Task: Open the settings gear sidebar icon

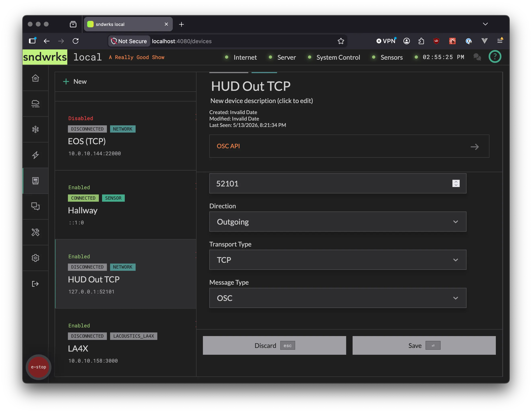Action: pyautogui.click(x=36, y=258)
